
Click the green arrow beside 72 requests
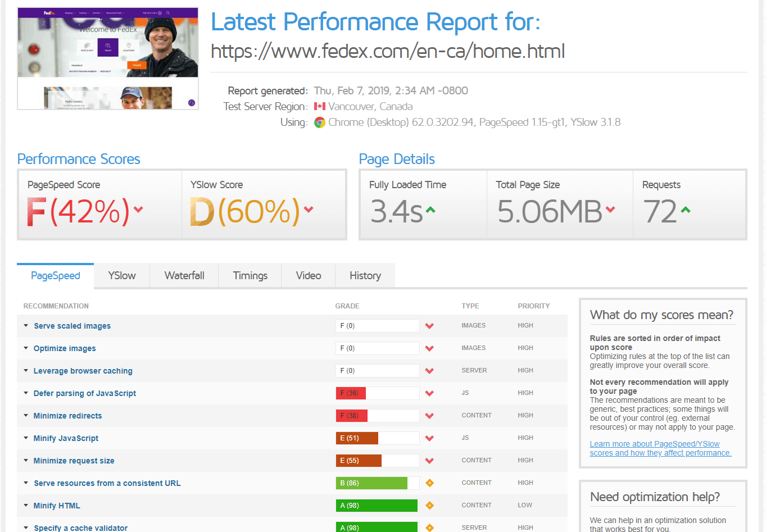click(x=686, y=210)
